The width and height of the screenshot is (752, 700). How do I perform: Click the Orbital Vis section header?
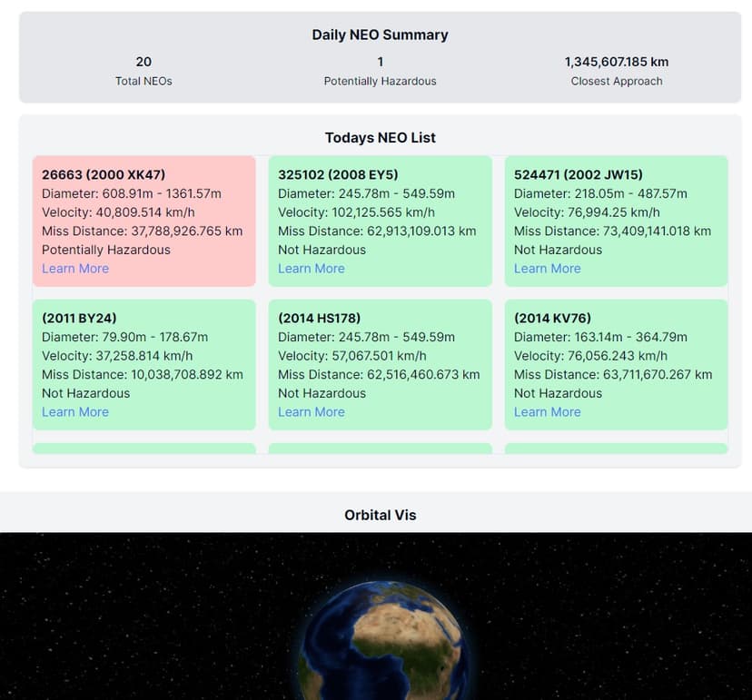[381, 515]
